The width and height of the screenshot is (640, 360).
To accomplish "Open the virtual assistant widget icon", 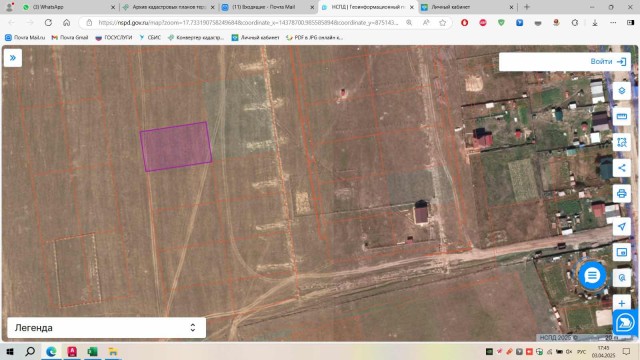I will coord(625,322).
